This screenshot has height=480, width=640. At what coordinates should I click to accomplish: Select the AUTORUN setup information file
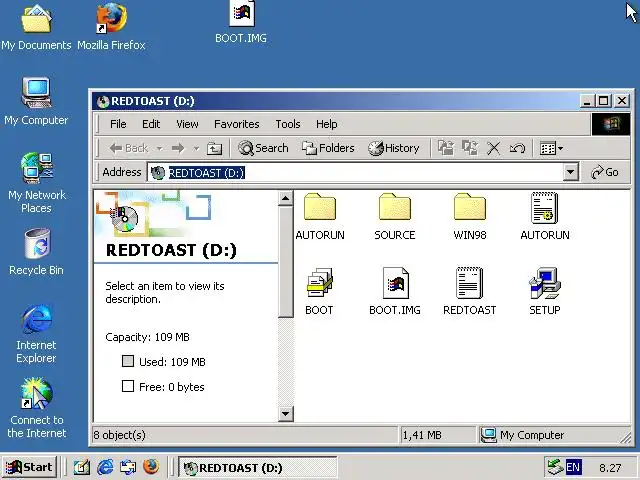(x=544, y=217)
